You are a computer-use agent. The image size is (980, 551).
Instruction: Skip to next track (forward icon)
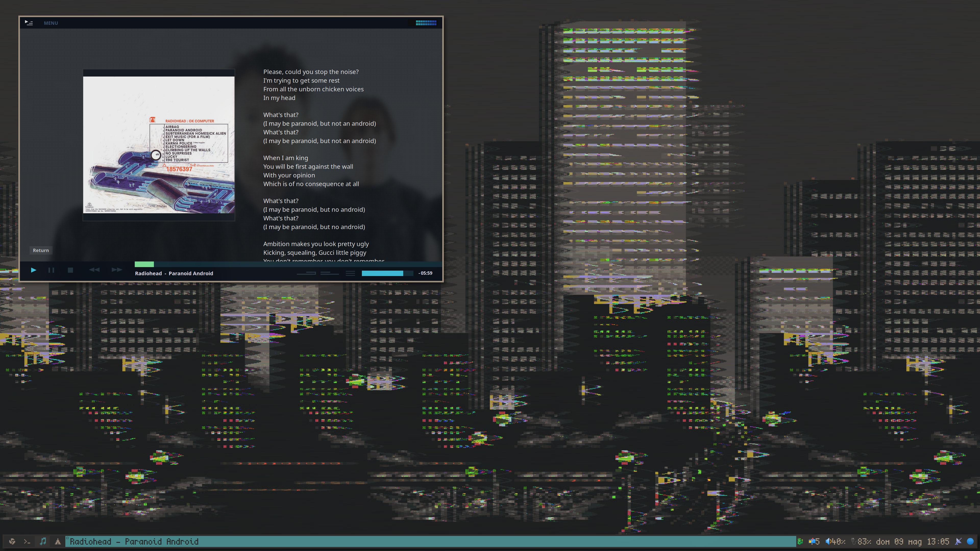point(117,270)
